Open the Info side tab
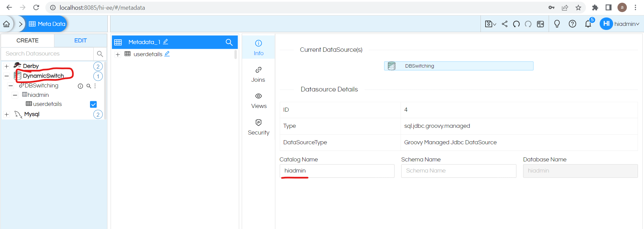Image resolution: width=644 pixels, height=229 pixels. (259, 48)
